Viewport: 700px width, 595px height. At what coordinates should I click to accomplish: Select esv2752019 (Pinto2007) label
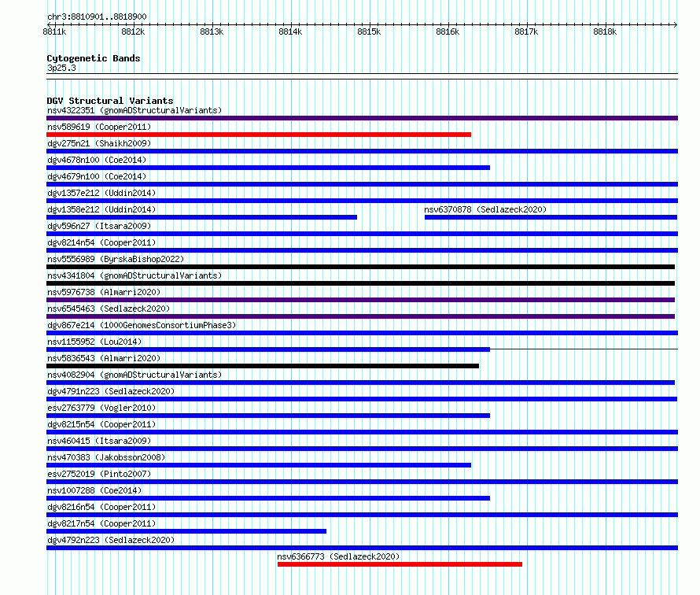click(99, 474)
